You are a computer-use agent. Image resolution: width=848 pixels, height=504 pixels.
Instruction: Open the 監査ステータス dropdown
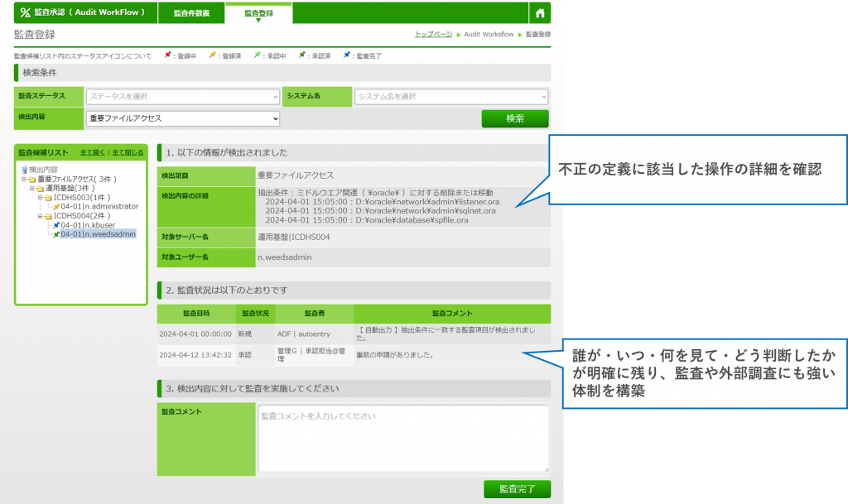183,97
